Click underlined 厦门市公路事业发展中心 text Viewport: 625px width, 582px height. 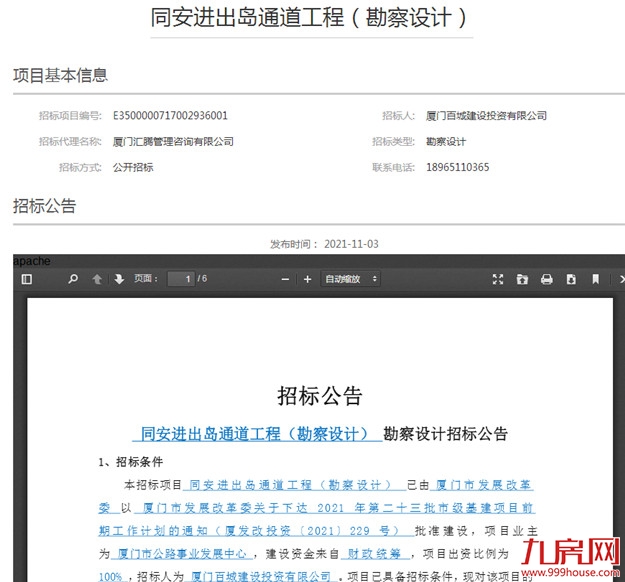point(181,554)
